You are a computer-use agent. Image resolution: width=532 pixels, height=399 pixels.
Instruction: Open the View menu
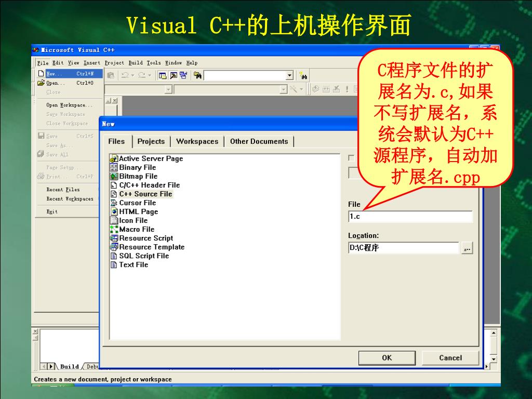click(x=73, y=63)
